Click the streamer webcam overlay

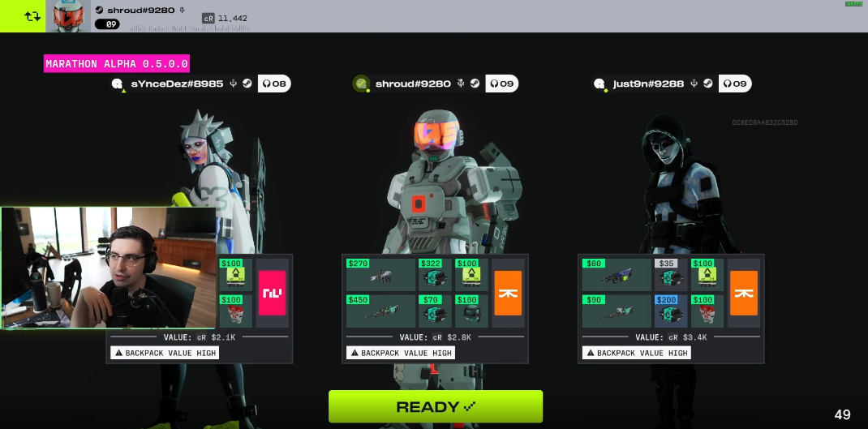click(109, 268)
